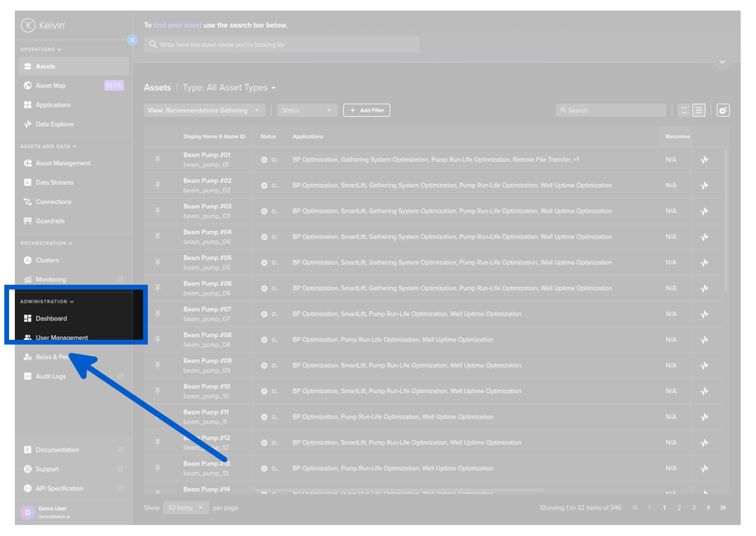This screenshot has height=536, width=756.
Task: Click the vertical scrollbar of the asset table
Action: [x=726, y=220]
